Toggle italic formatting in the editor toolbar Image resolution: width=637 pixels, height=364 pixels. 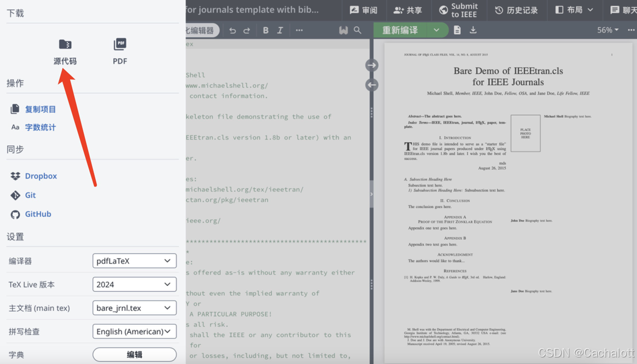pos(281,30)
